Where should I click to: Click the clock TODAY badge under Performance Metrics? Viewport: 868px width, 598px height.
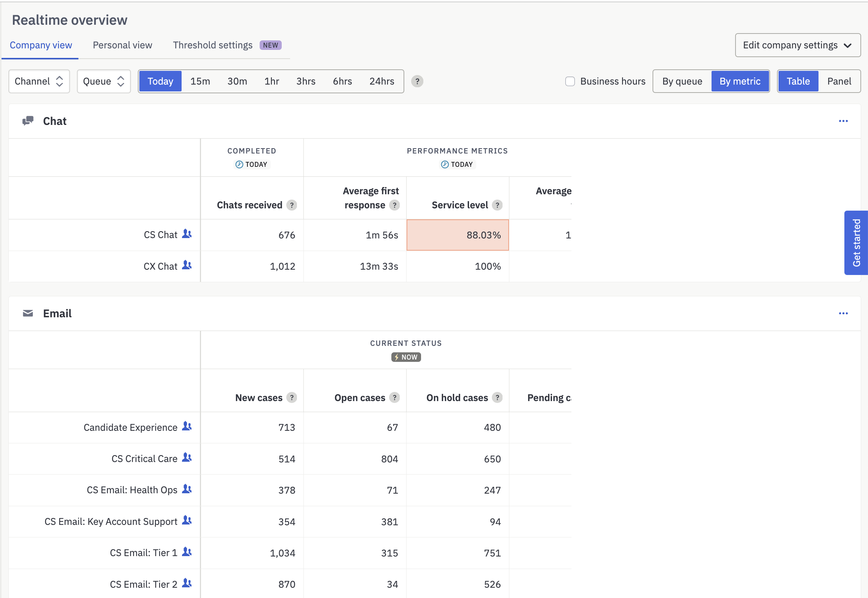pos(457,165)
